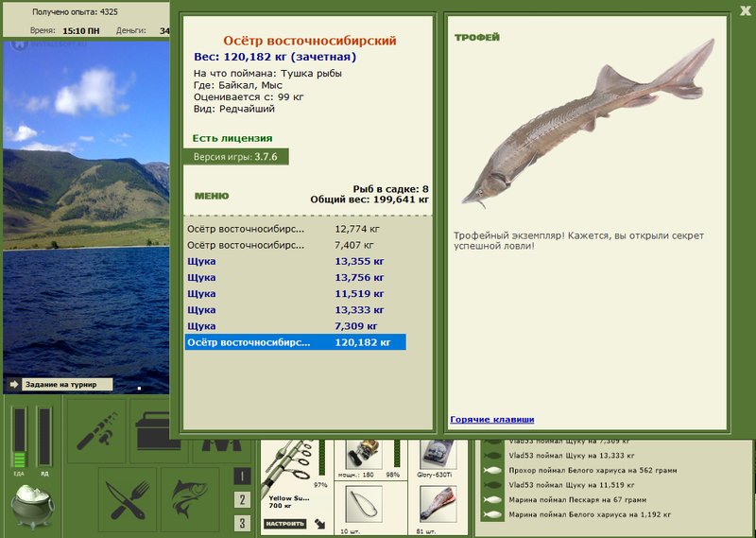Click the Вес: 120,182 кг (зачетная) text
Screen dimensions: 756x538
(x=275, y=57)
